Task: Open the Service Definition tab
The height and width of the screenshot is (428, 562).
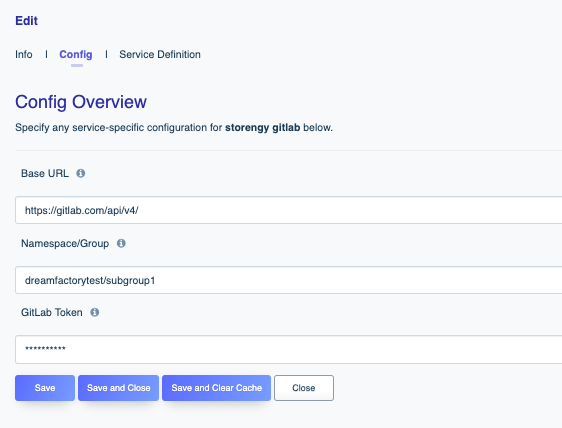Action: (x=160, y=54)
